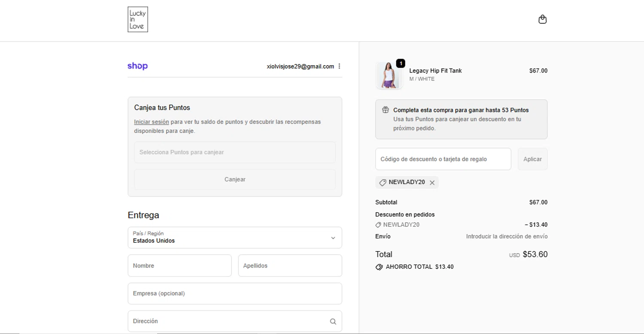Image resolution: width=644 pixels, height=334 pixels.
Task: Open the shopping bag cart icon
Action: (543, 19)
